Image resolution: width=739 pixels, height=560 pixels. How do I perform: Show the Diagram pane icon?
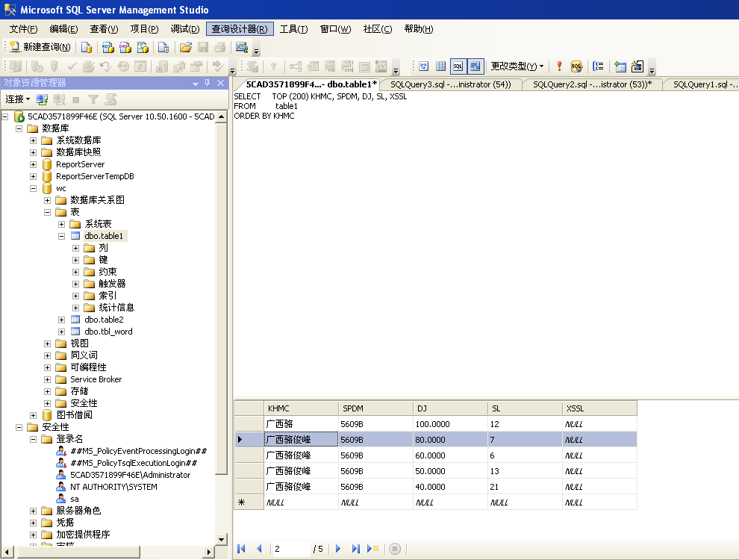(424, 66)
